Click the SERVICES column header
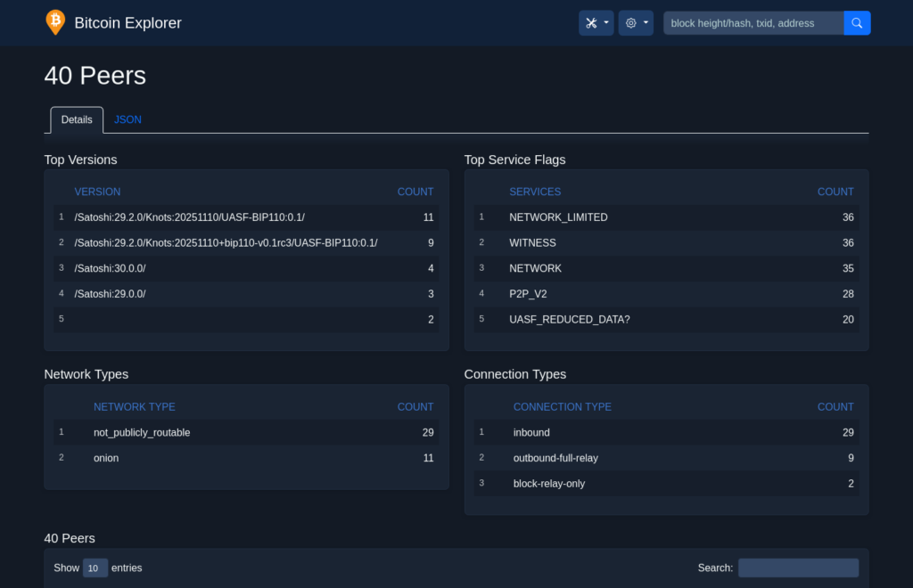Viewport: 913px width, 588px height. (535, 192)
